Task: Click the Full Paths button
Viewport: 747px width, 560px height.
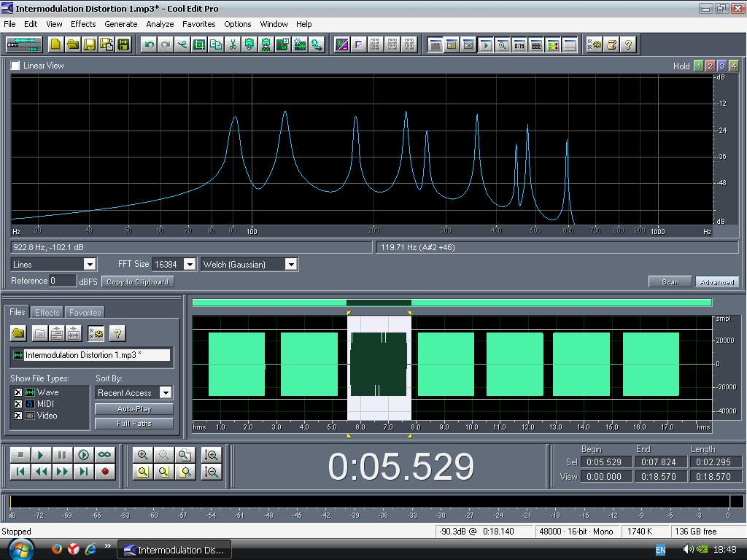Action: [x=134, y=424]
